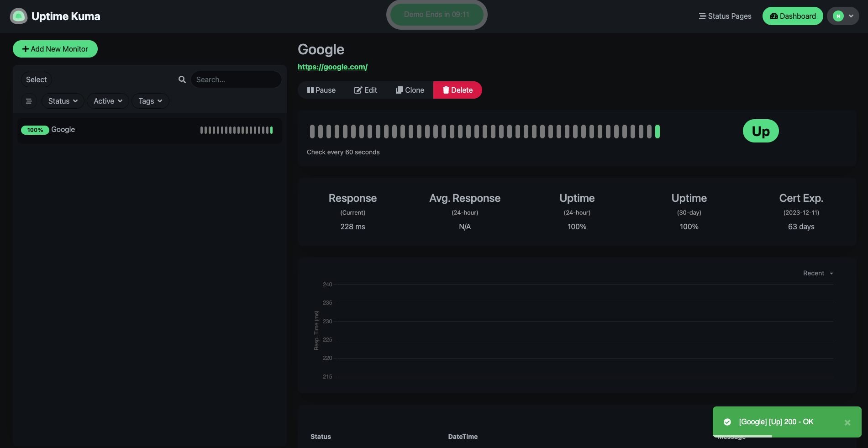Click the Select button in monitor list

37,79
